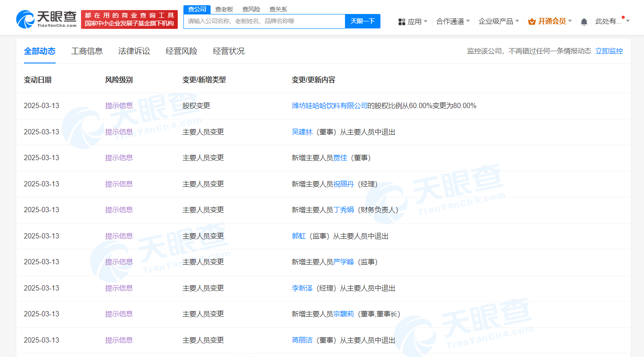Image resolution: width=644 pixels, height=357 pixels.
Task: Switch to the 工商信息 tab
Action: point(87,51)
